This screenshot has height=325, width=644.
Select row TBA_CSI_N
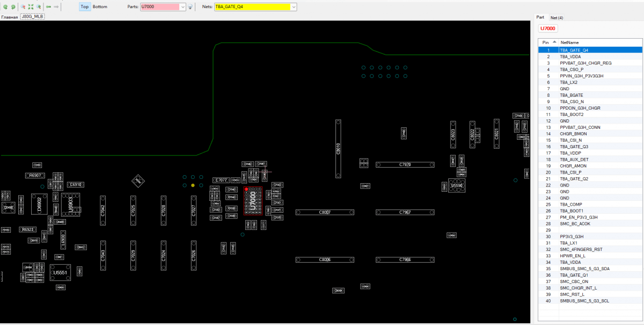click(590, 140)
